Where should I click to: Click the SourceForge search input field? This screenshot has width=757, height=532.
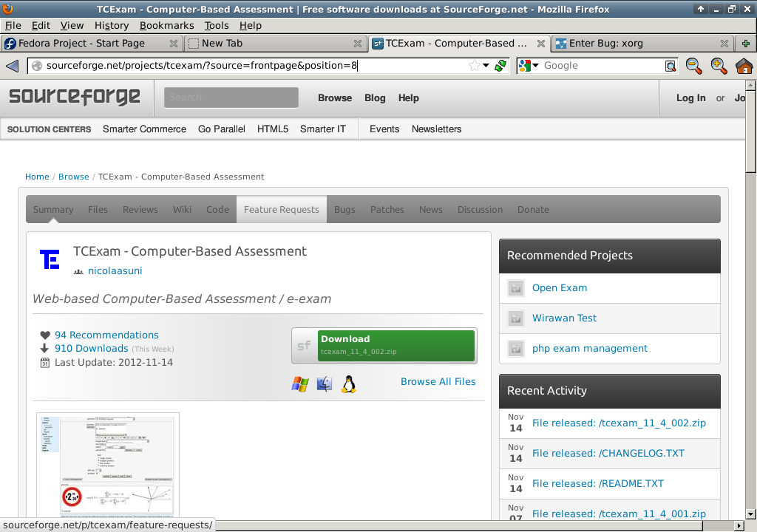(x=231, y=98)
